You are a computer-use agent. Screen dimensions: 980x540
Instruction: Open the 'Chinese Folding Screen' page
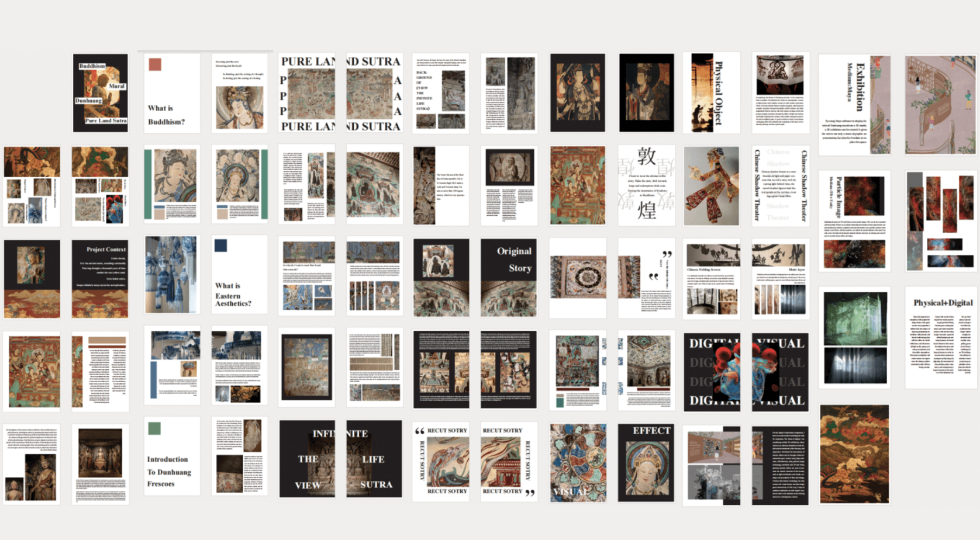[x=711, y=278]
